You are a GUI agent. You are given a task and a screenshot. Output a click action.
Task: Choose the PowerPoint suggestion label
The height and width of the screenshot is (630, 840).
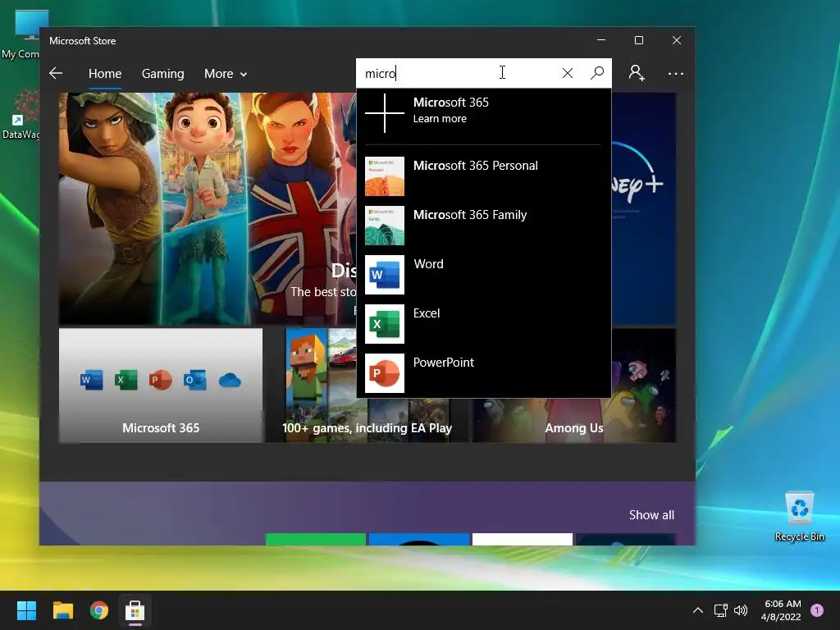coord(444,363)
